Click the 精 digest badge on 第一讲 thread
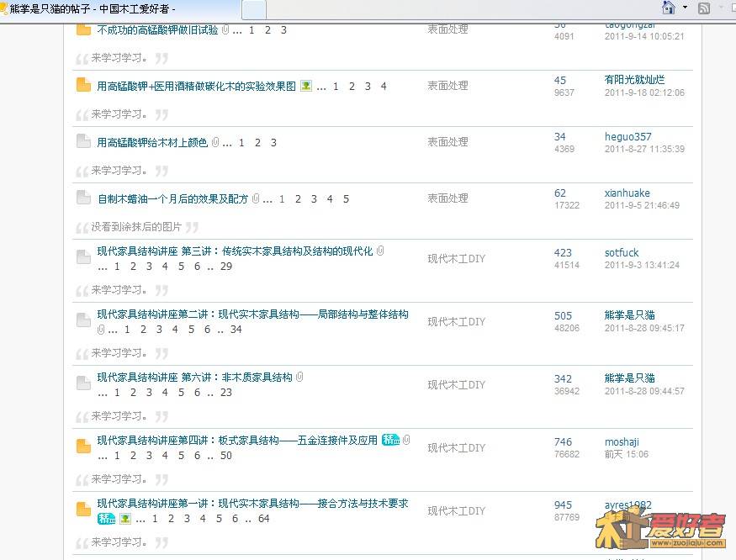The width and height of the screenshot is (736, 560). (106, 519)
